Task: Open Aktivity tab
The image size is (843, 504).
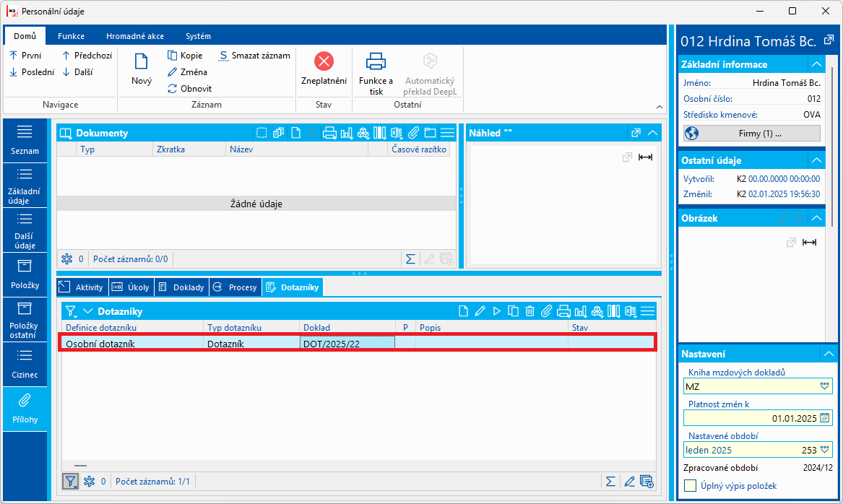Action: pyautogui.click(x=82, y=287)
